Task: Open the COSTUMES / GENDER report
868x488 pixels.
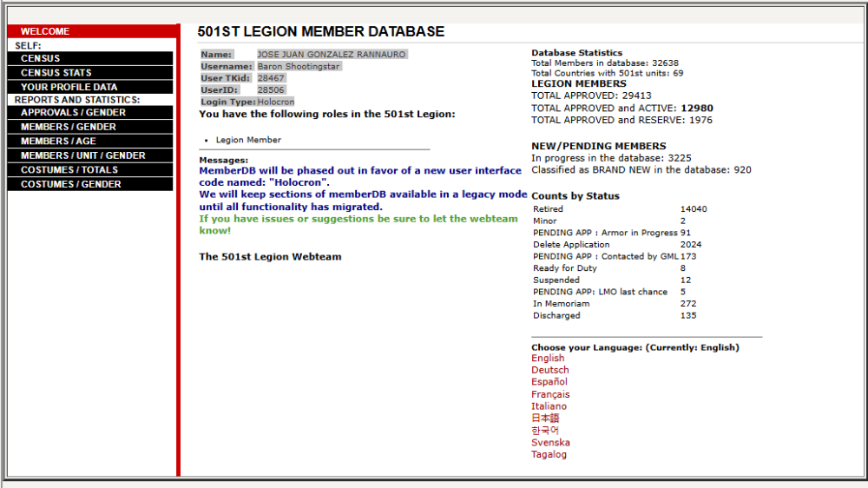Action: coord(90,184)
